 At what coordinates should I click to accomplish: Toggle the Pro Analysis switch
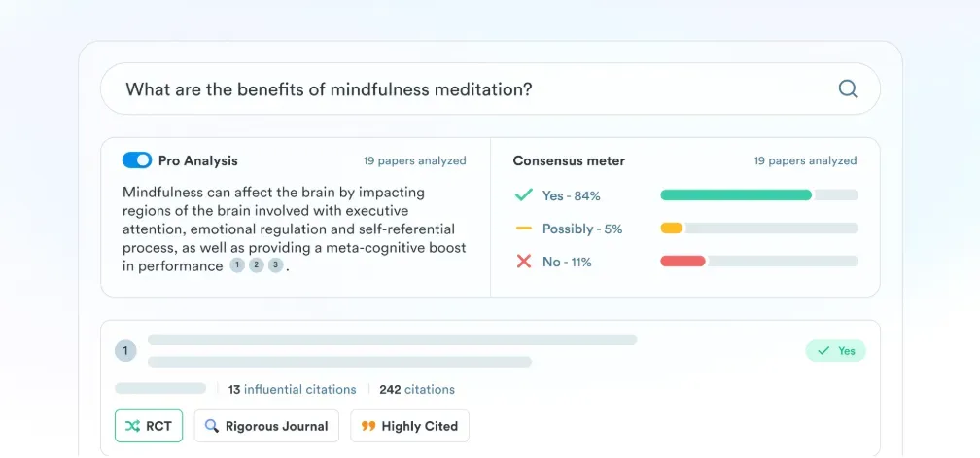(137, 160)
